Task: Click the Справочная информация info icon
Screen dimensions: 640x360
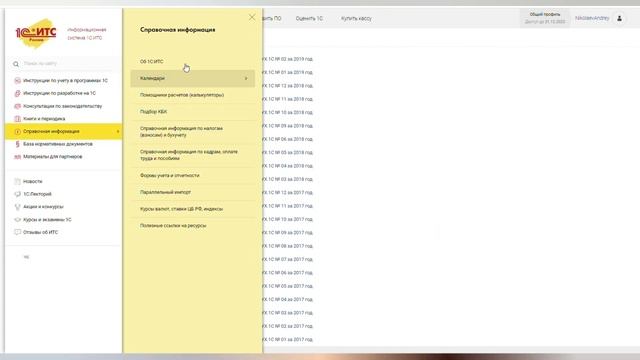Action: pos(17,131)
